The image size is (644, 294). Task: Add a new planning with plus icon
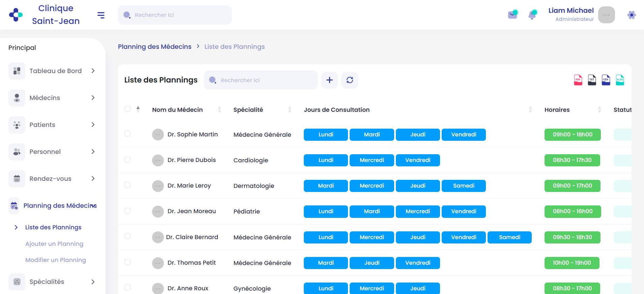(x=329, y=80)
